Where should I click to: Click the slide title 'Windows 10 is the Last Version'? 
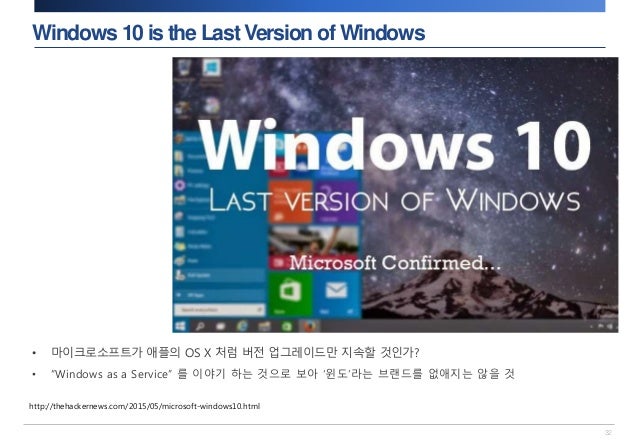(229, 33)
